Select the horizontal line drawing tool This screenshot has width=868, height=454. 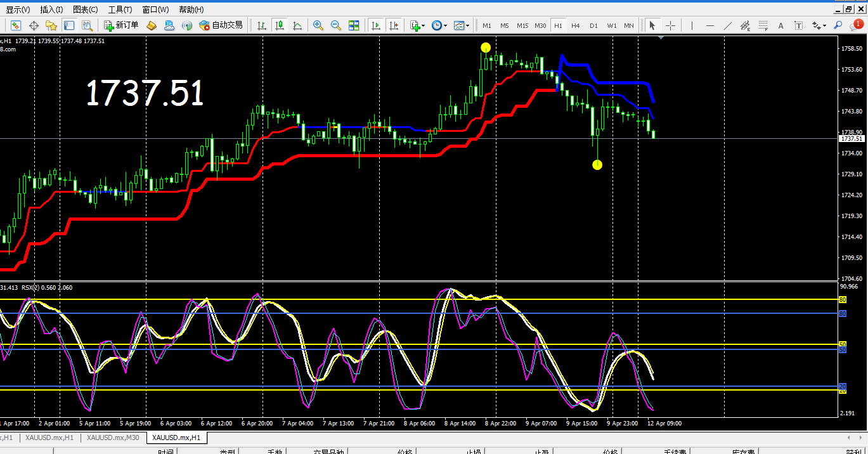(709, 25)
